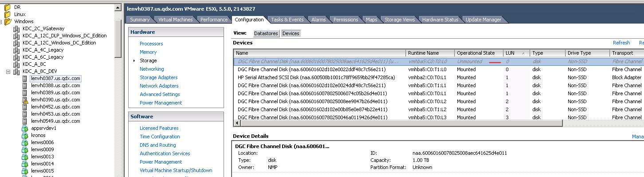This screenshot has height=177, width=644.
Task: Click host icon for lenvh0453.us.qdx.com
Action: point(25,114)
